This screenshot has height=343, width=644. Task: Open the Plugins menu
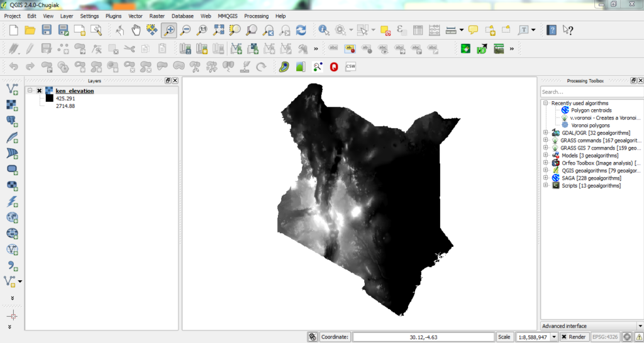point(113,16)
